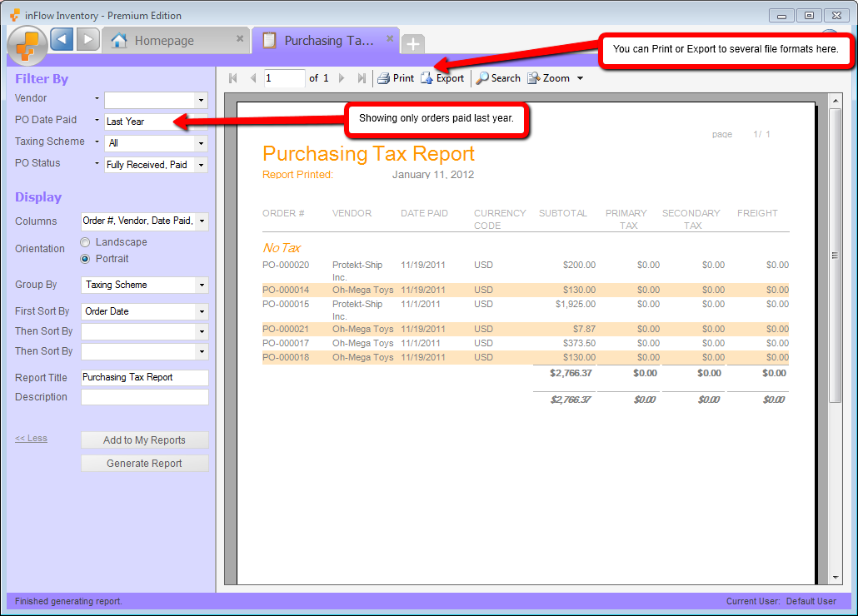The height and width of the screenshot is (616, 858).
Task: Click the $200.00 subtotal value
Action: pos(580,265)
